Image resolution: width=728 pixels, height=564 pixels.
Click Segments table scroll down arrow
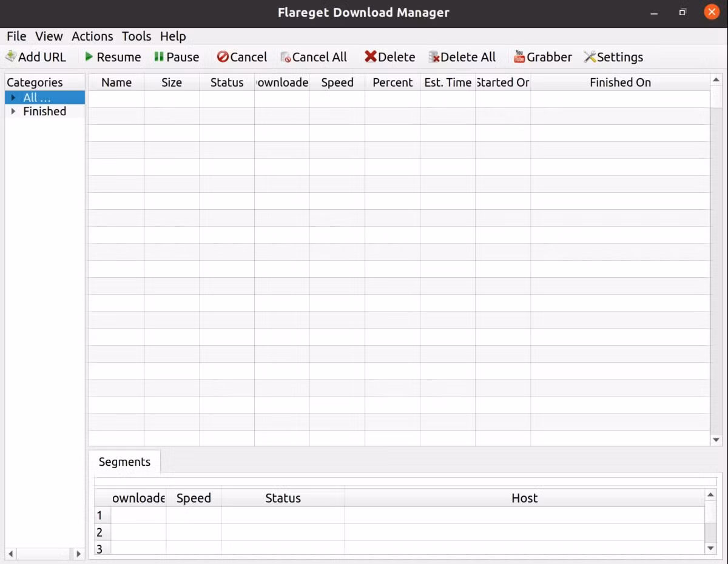pos(711,548)
